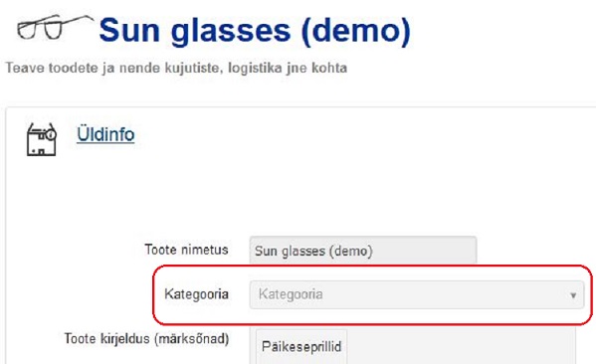Click the left lens of the eyeglasses icon
The image size is (596, 364).
(27, 31)
